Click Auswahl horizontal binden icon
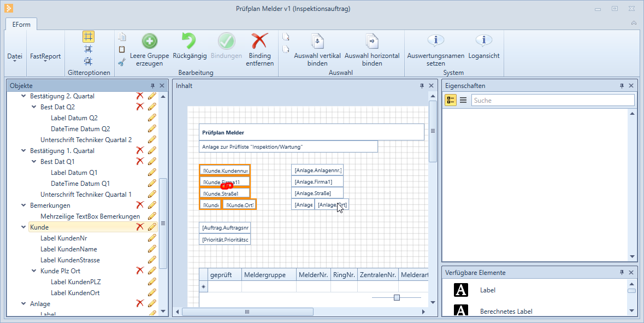The width and height of the screenshot is (644, 323). [x=371, y=42]
